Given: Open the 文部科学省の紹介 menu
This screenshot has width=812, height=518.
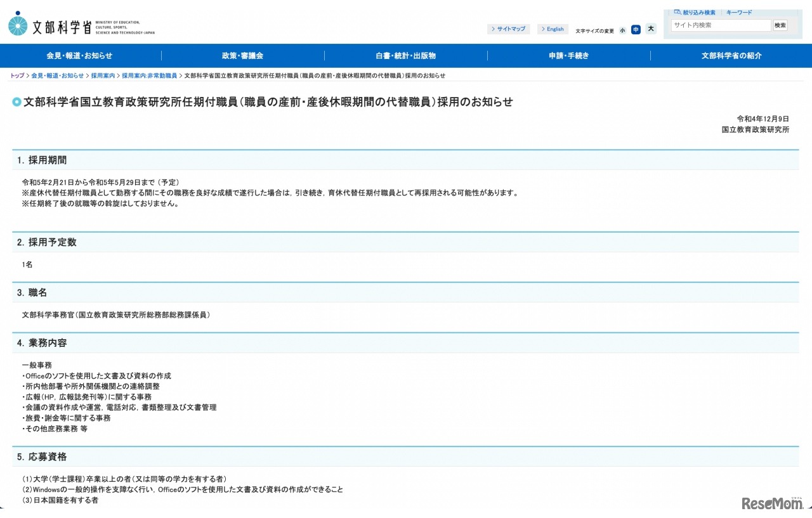Looking at the screenshot, I should pos(731,56).
